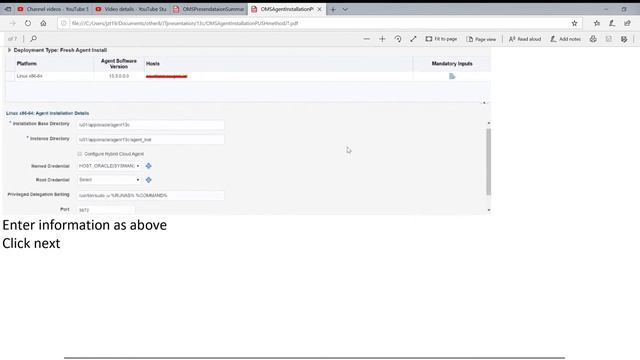Click the Platform column header
Image resolution: width=640 pixels, height=360 pixels.
point(27,64)
